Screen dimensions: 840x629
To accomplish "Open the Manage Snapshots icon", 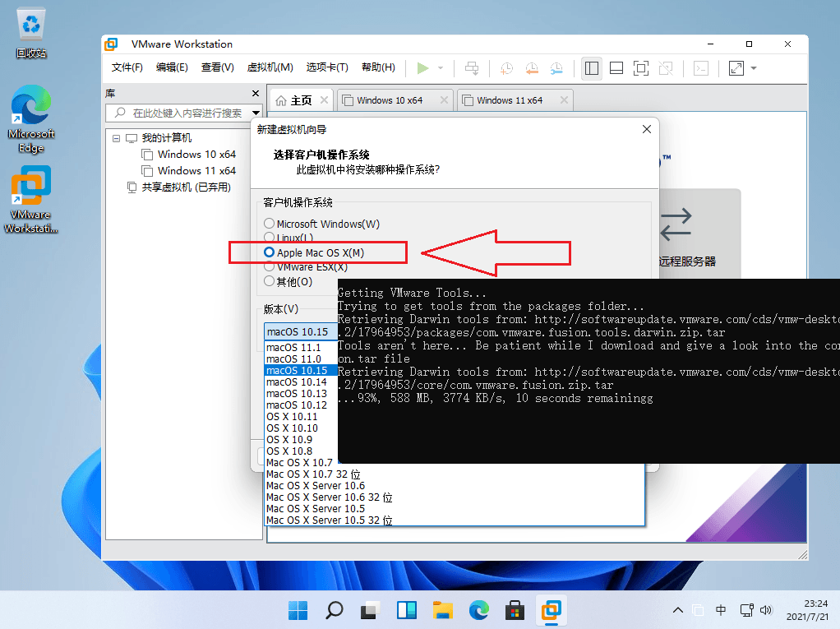I will coord(556,68).
